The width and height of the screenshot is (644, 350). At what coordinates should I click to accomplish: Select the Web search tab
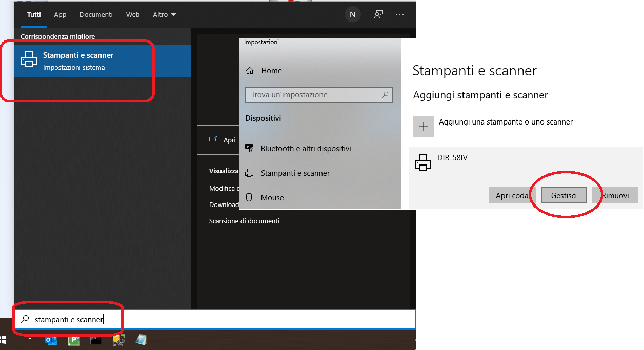tap(133, 15)
